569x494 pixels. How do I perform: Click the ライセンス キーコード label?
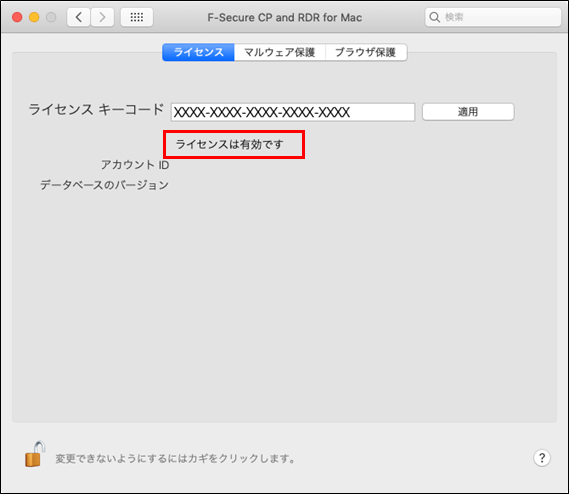coord(96,109)
